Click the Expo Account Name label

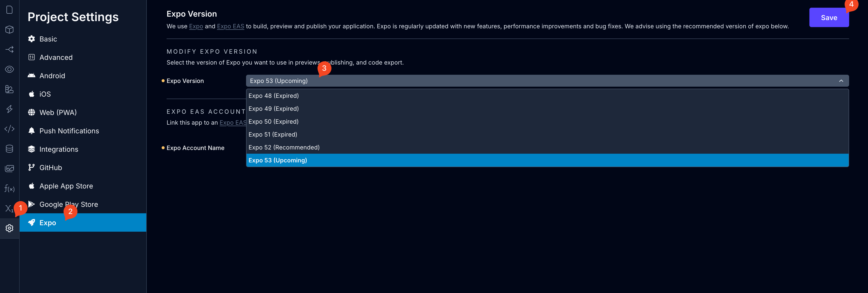195,148
